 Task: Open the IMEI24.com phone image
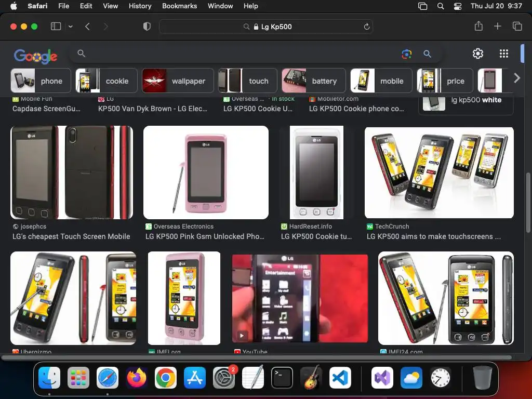tap(446, 298)
